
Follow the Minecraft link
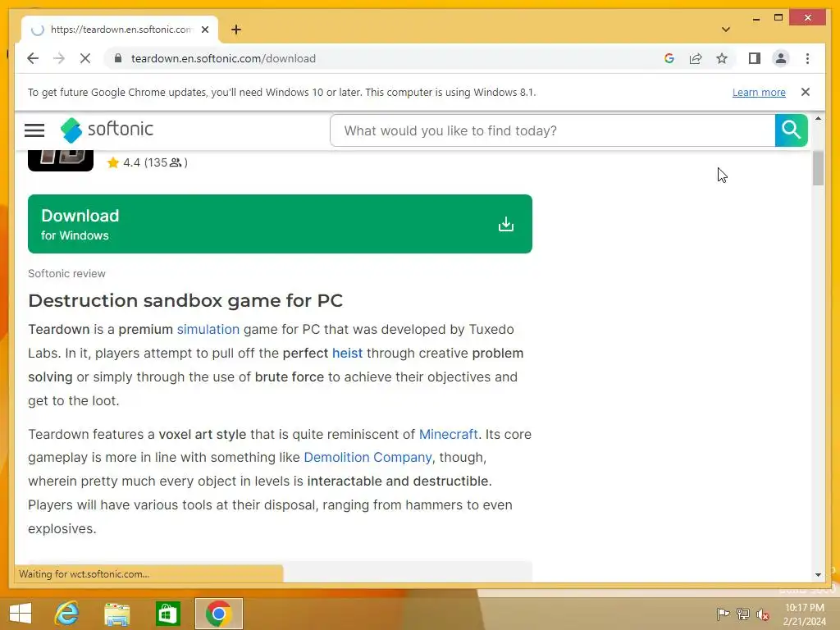448,434
